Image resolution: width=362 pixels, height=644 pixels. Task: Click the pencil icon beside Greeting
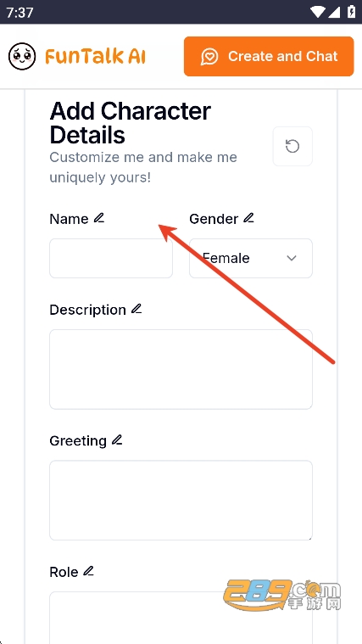tap(117, 440)
